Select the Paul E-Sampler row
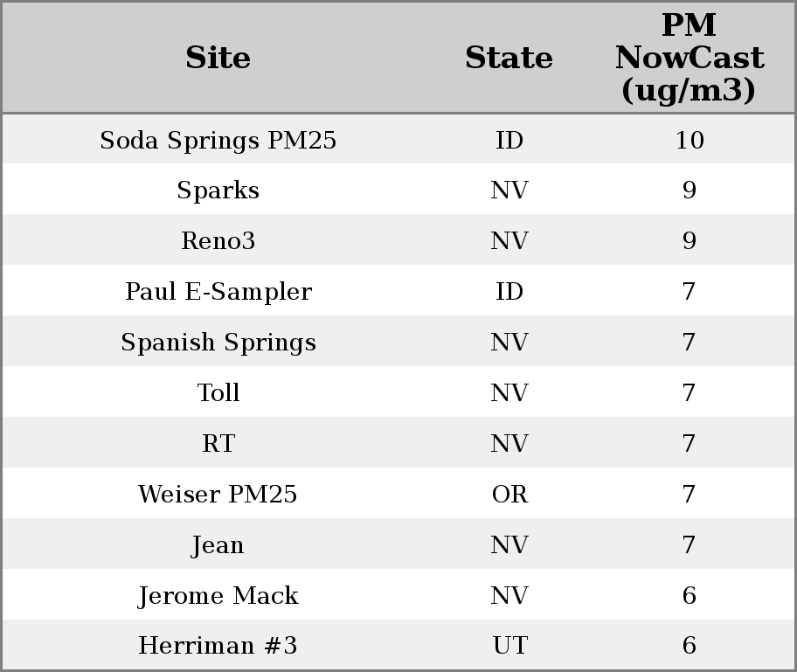 [218, 292]
